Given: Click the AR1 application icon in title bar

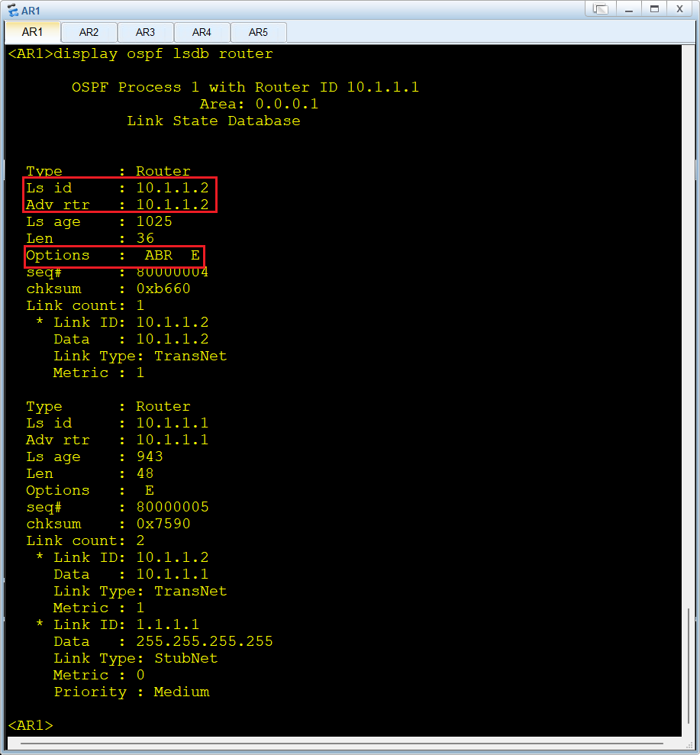Looking at the screenshot, I should tap(13, 10).
